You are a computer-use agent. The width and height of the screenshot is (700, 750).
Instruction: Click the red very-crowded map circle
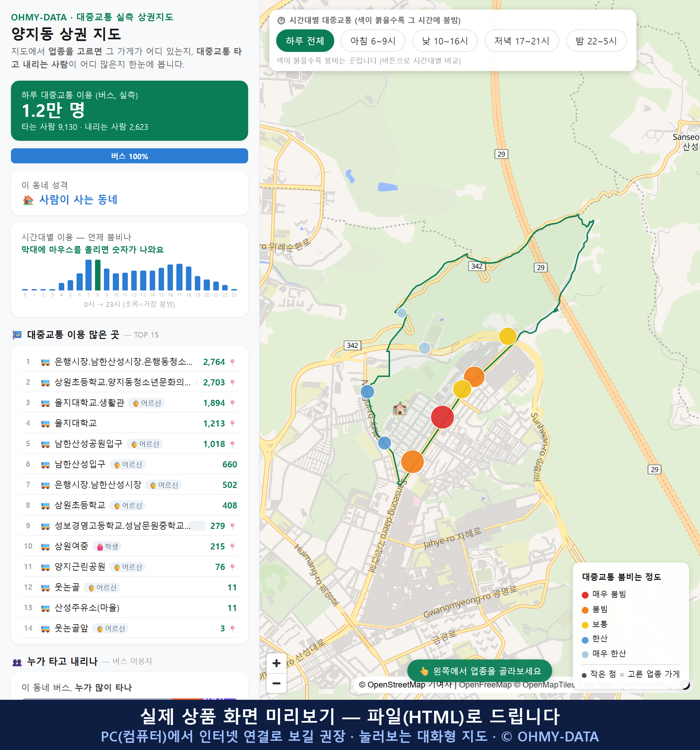tap(442, 417)
